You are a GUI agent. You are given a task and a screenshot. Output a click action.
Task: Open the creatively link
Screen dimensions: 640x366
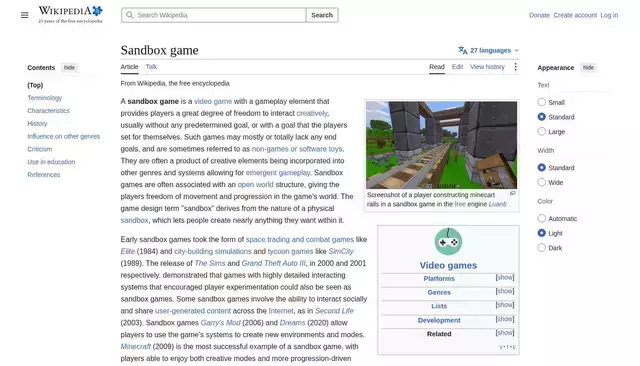(312, 113)
